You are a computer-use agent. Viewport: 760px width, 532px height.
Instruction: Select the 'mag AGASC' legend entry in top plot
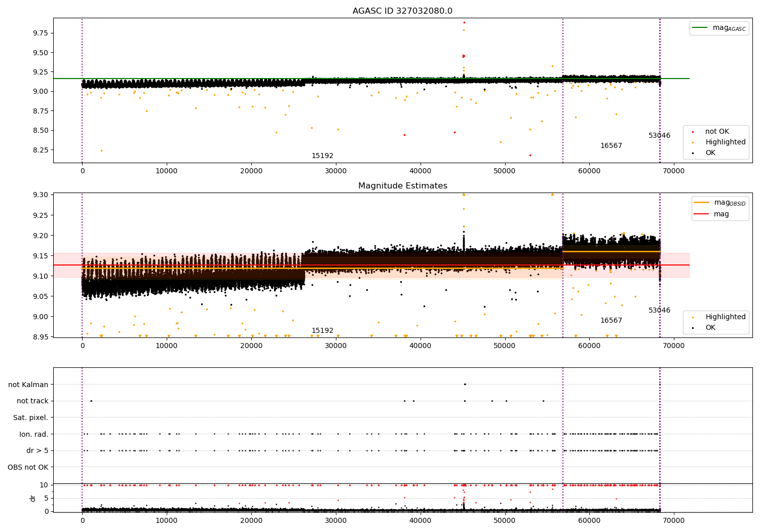pyautogui.click(x=719, y=28)
